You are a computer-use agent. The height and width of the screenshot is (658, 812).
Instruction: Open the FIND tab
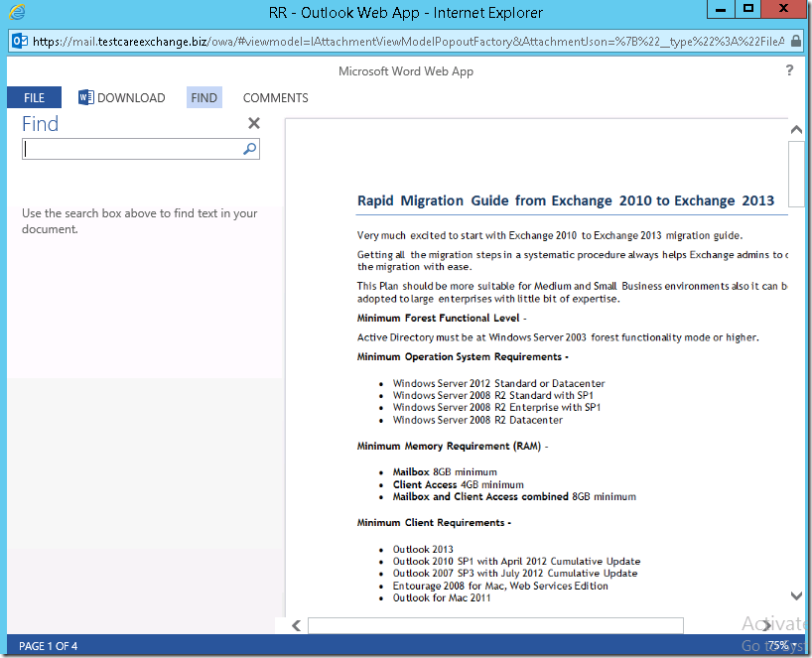[204, 97]
